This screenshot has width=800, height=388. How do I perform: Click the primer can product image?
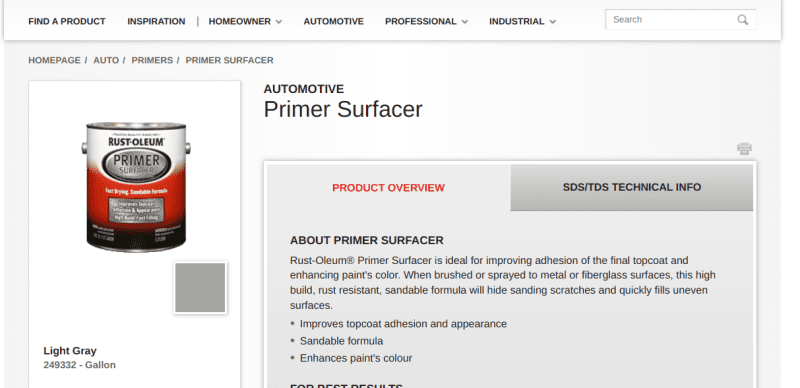pyautogui.click(x=135, y=187)
